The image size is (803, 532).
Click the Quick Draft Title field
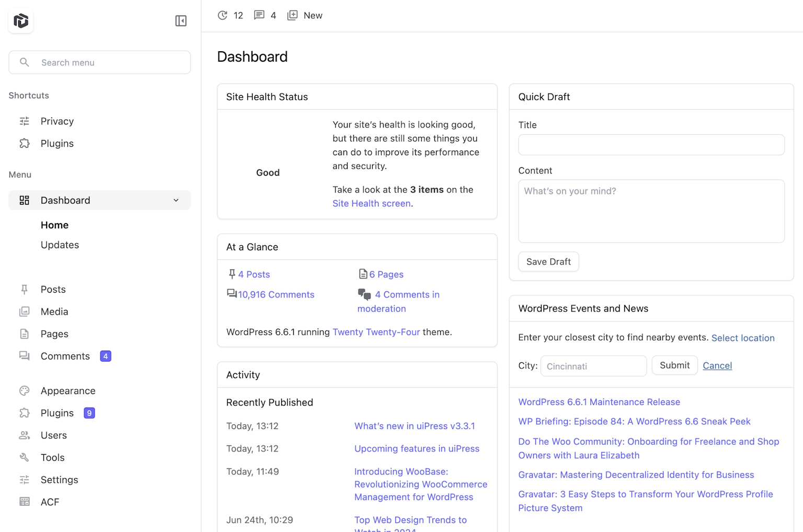pos(651,145)
